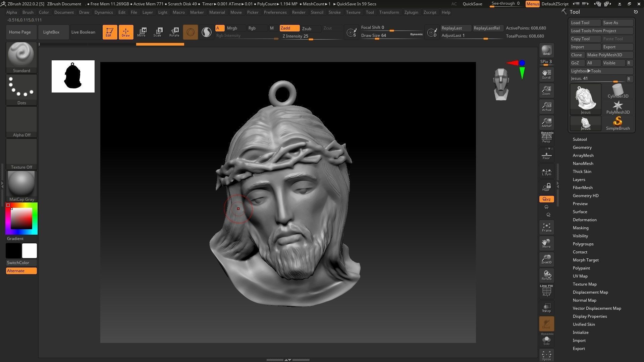
Task: Open the MatCap Gray material selector
Action: [x=21, y=186]
